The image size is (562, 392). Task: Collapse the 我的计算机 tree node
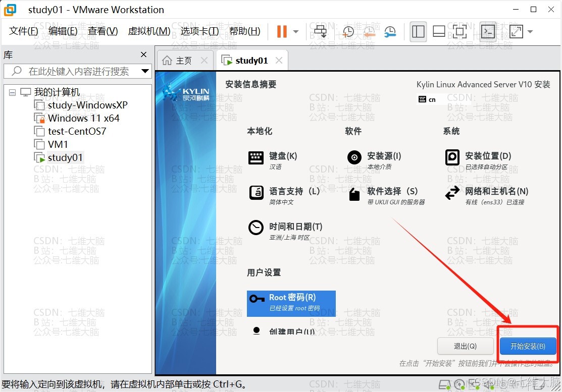click(x=12, y=92)
